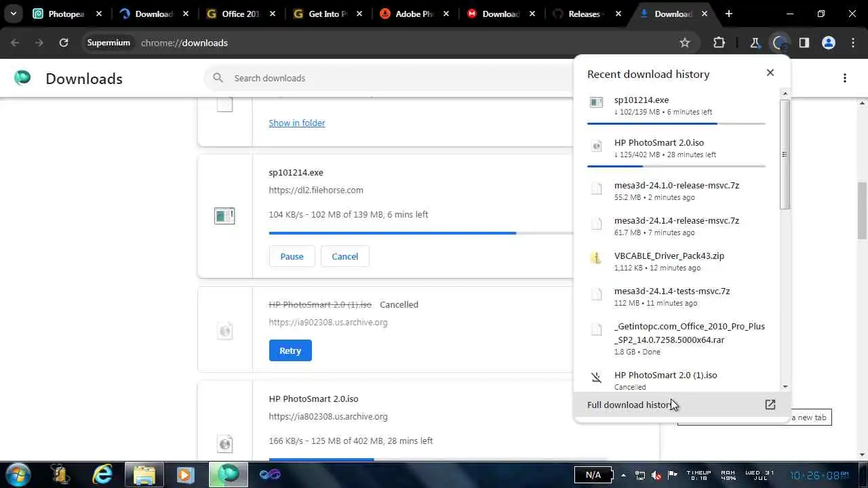The width and height of the screenshot is (868, 488).
Task: Select sp101214.exe in recent history popup
Action: pyautogui.click(x=676, y=106)
